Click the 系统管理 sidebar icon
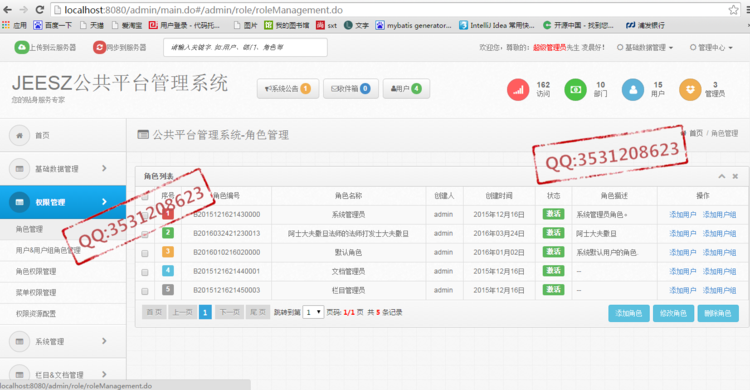750x390 pixels. pos(20,341)
